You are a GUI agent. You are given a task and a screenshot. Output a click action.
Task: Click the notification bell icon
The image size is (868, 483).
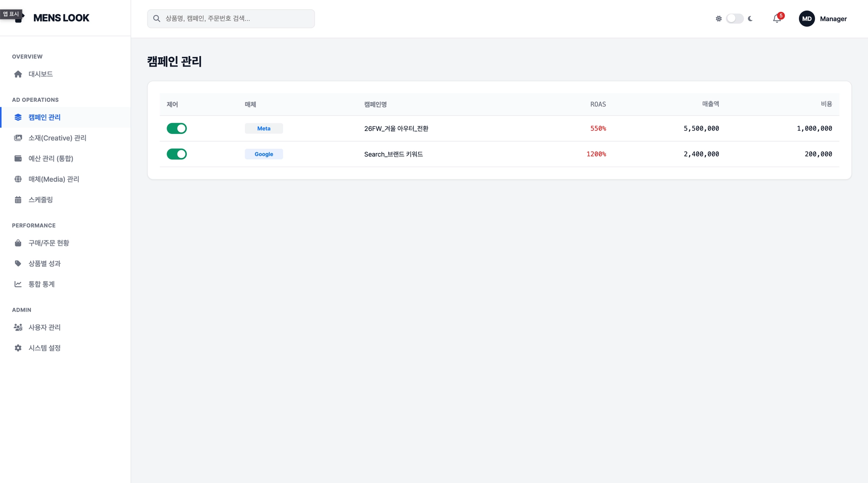coord(776,19)
